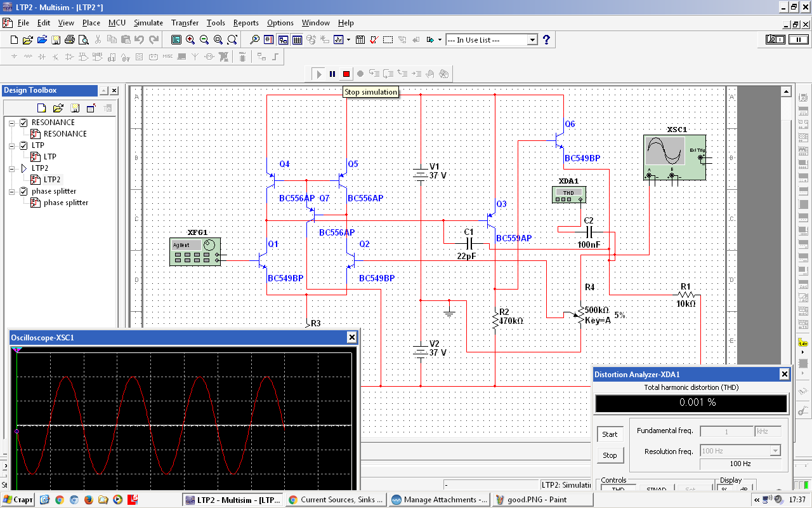Toggle LTP design checkbox
Viewport: 812px width, 508px height.
point(24,145)
